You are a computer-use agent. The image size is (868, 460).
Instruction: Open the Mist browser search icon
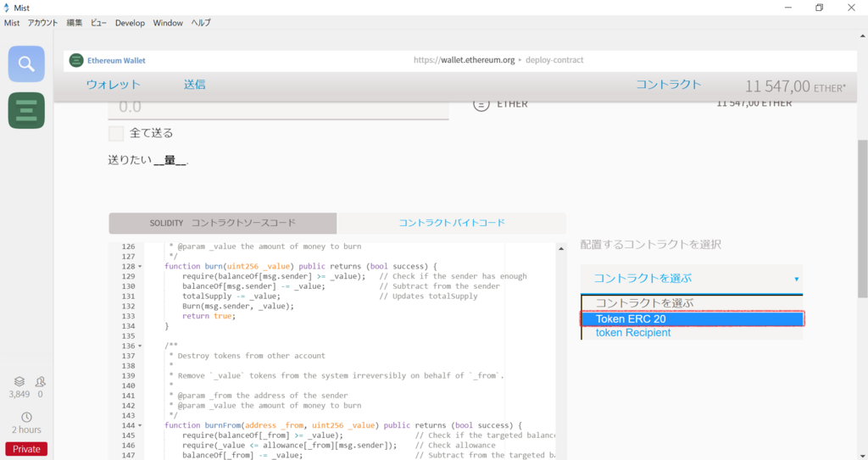coord(26,64)
